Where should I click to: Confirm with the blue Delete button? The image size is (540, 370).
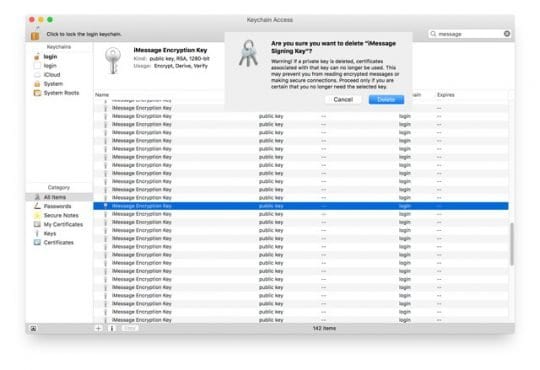pos(386,100)
